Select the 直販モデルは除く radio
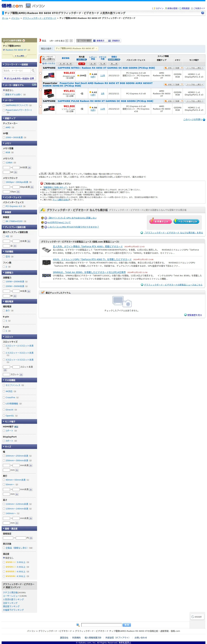The width and height of the screenshot is (207, 644). (4, 94)
